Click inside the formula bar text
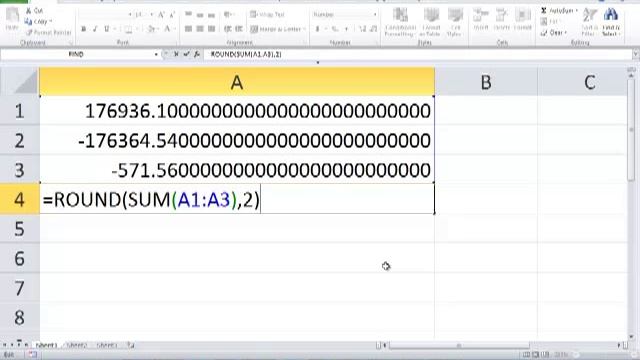Image resolution: width=640 pixels, height=360 pixels. coord(246,54)
